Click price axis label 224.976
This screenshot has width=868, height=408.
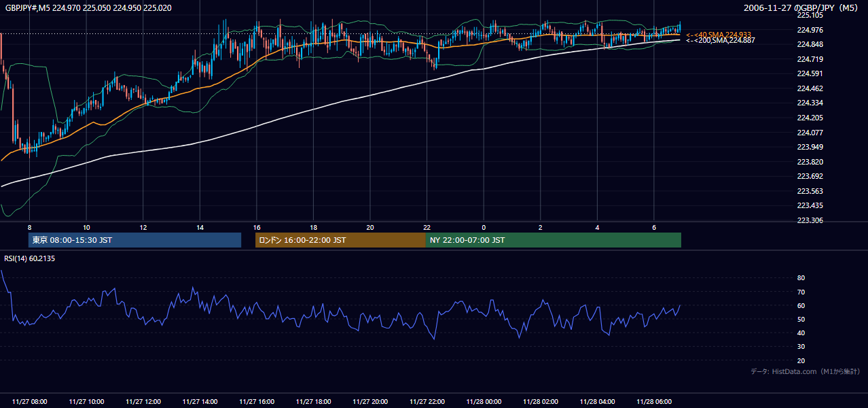click(810, 30)
